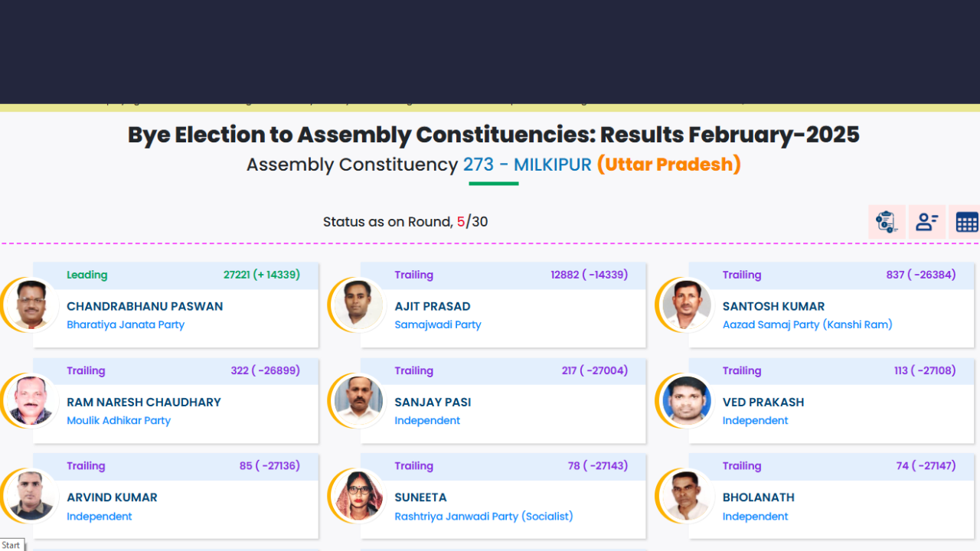The width and height of the screenshot is (980, 551).
Task: Click the Rashtriya Janwadi Party (Socialist) label
Action: point(484,517)
